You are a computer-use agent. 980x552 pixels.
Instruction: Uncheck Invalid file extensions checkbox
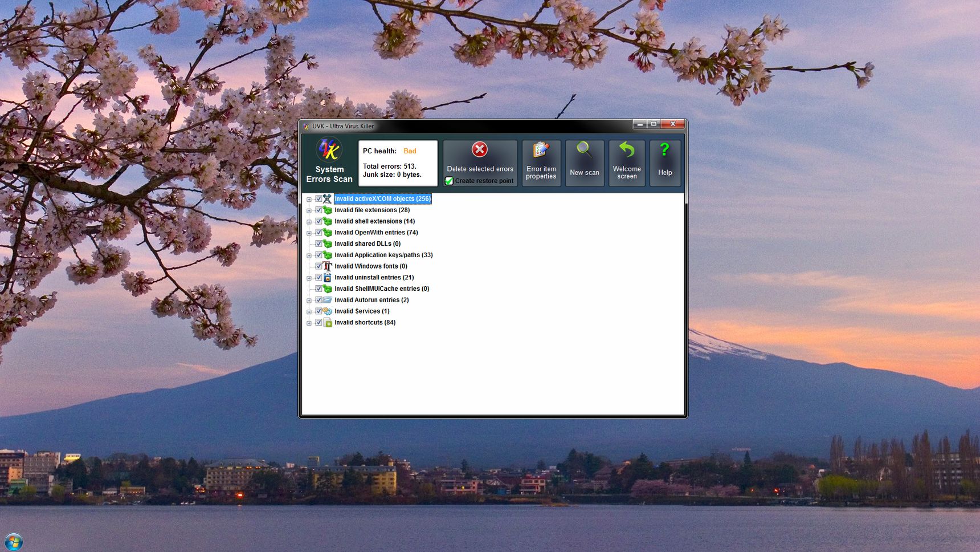point(318,210)
